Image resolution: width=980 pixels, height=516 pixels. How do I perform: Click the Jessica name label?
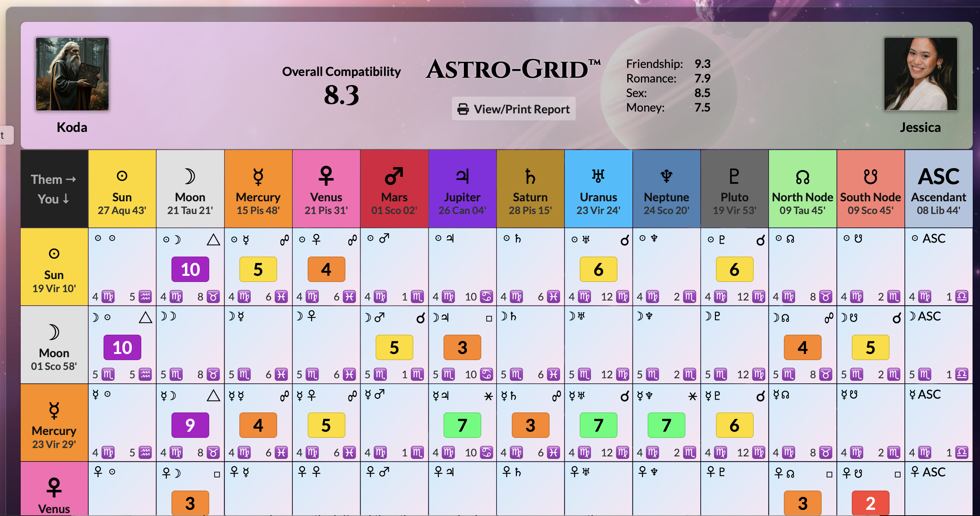point(920,127)
